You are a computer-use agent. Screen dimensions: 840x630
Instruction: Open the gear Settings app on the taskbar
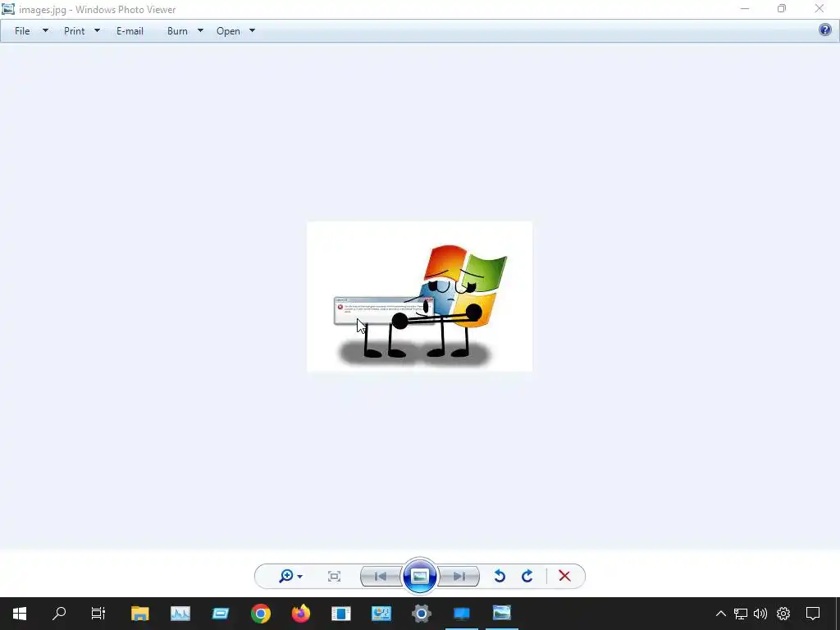click(x=421, y=614)
